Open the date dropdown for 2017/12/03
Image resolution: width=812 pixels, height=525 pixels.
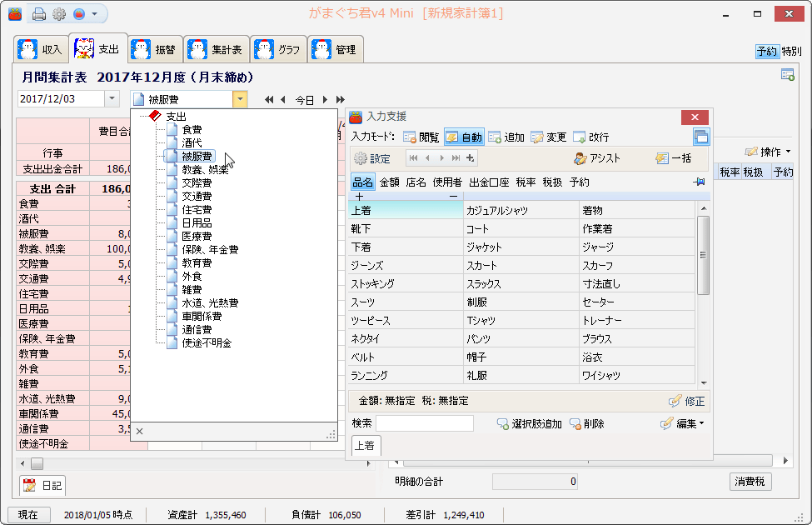click(x=112, y=98)
